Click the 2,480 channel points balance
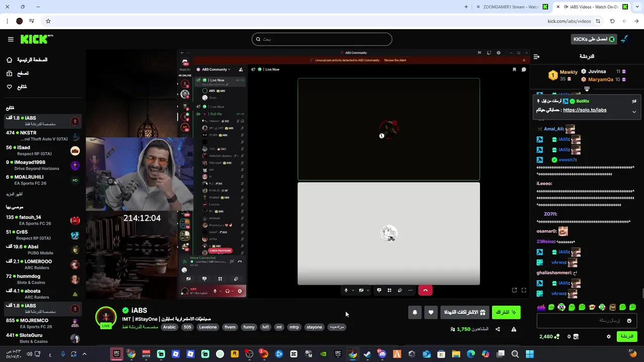The height and width of the screenshot is (362, 644). (549, 336)
